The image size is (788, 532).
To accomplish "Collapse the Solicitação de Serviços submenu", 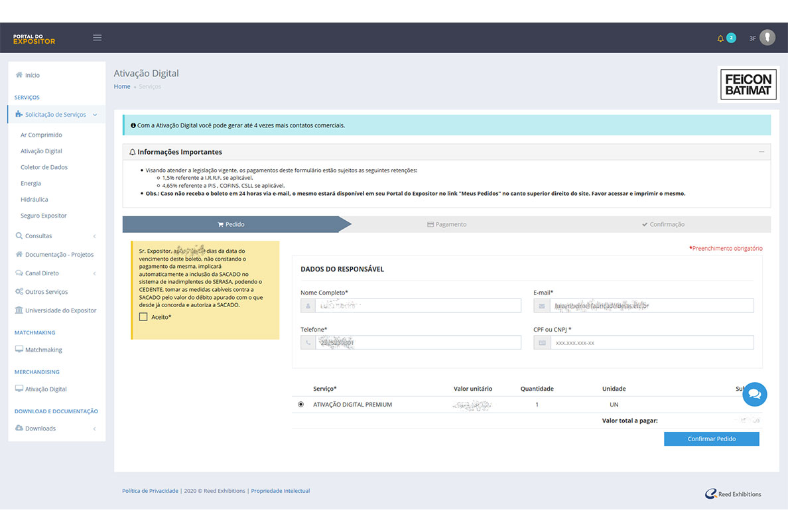I will pos(95,115).
